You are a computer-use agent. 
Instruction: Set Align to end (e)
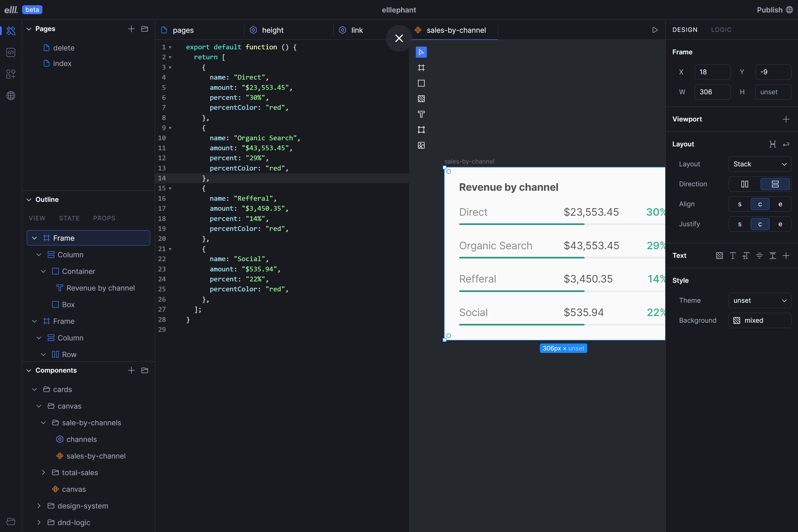[780, 204]
